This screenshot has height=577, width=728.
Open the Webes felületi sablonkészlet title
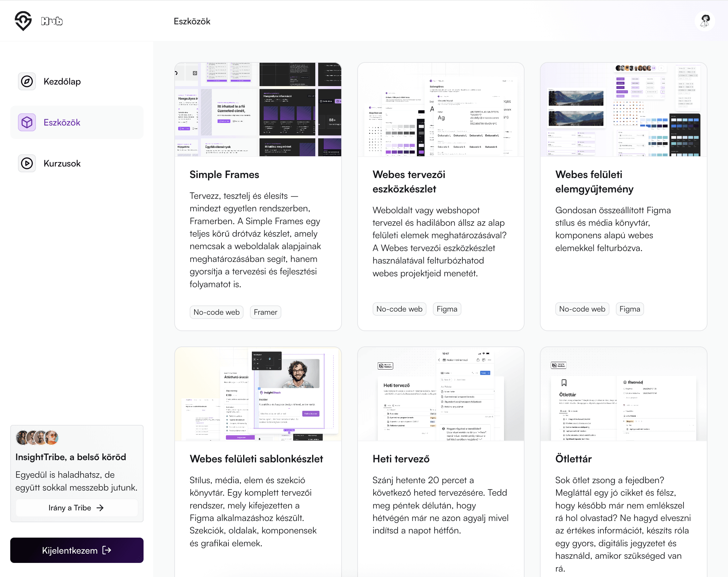[256, 459]
